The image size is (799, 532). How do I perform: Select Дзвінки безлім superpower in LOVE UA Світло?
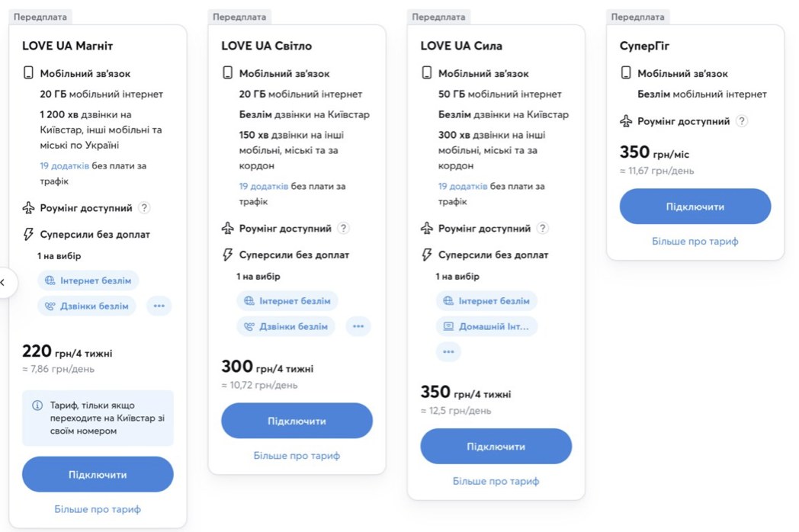pyautogui.click(x=286, y=326)
